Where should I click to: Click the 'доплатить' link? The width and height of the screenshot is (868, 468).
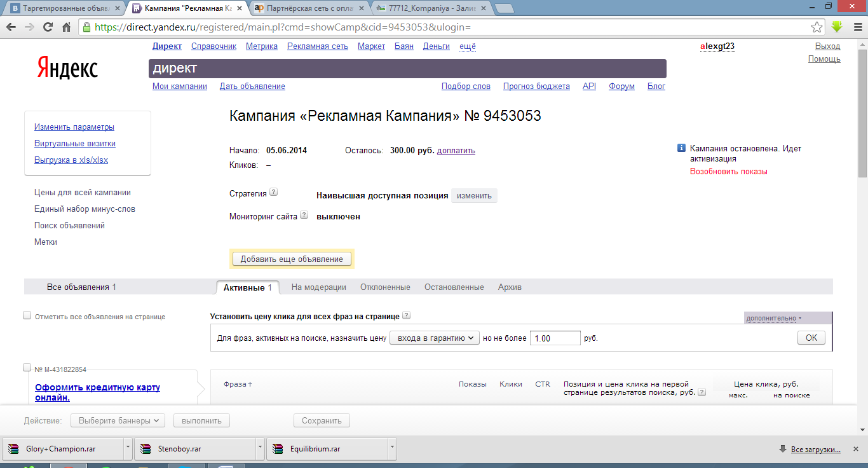[456, 151]
